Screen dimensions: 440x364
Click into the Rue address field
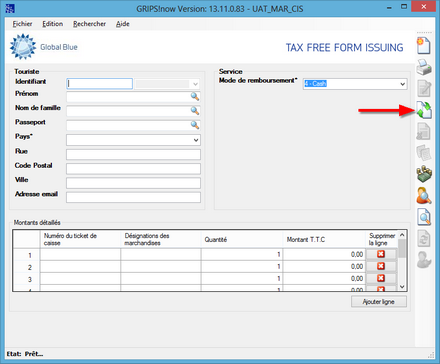[133, 154]
